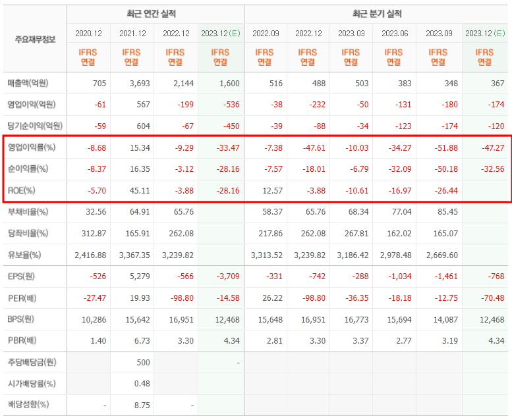Screen dimensions: 512x420
Task: Click the 주요재무정보 header cell
Action: pos(35,39)
